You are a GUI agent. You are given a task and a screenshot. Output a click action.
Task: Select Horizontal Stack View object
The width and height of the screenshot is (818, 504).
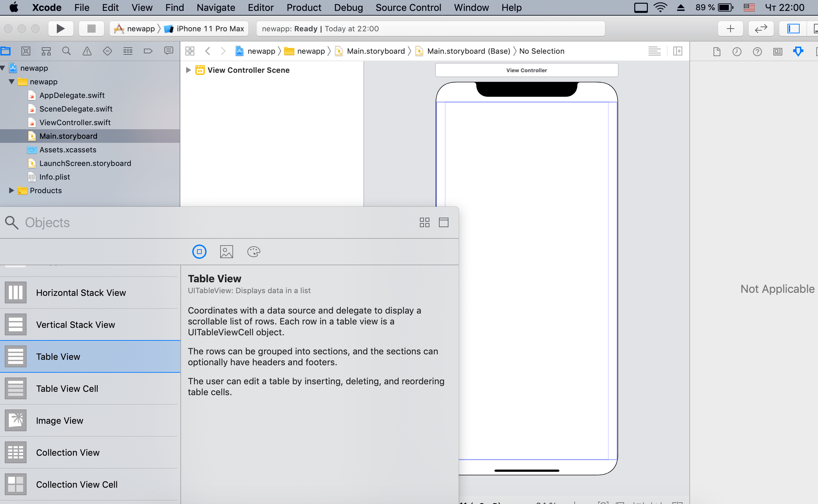90,292
